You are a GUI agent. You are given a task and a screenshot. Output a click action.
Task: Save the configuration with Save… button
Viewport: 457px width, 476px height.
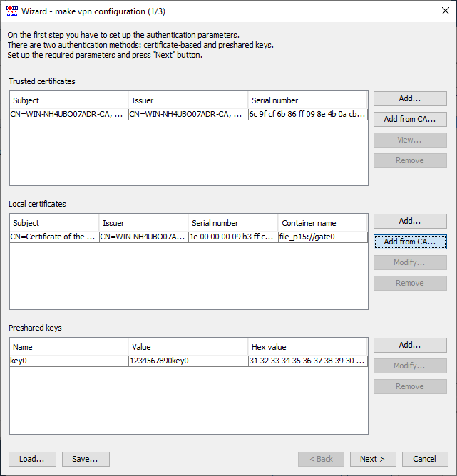(86, 459)
